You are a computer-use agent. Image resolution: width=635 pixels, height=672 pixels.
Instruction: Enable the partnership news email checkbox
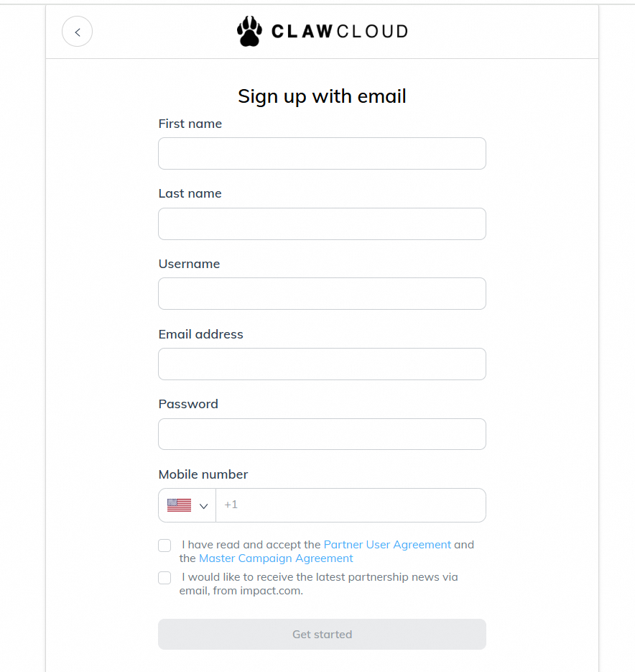165,578
